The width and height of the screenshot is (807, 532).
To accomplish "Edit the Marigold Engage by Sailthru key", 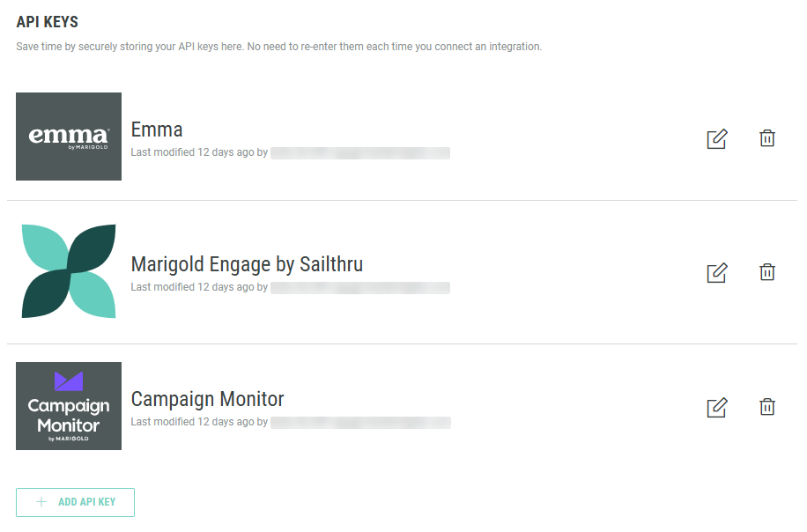I will point(717,273).
